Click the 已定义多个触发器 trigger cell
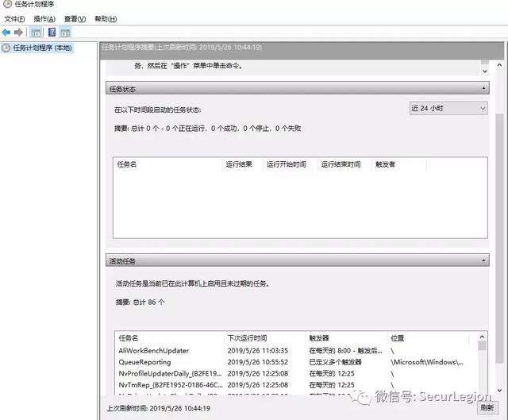The width and height of the screenshot is (508, 420). (335, 362)
